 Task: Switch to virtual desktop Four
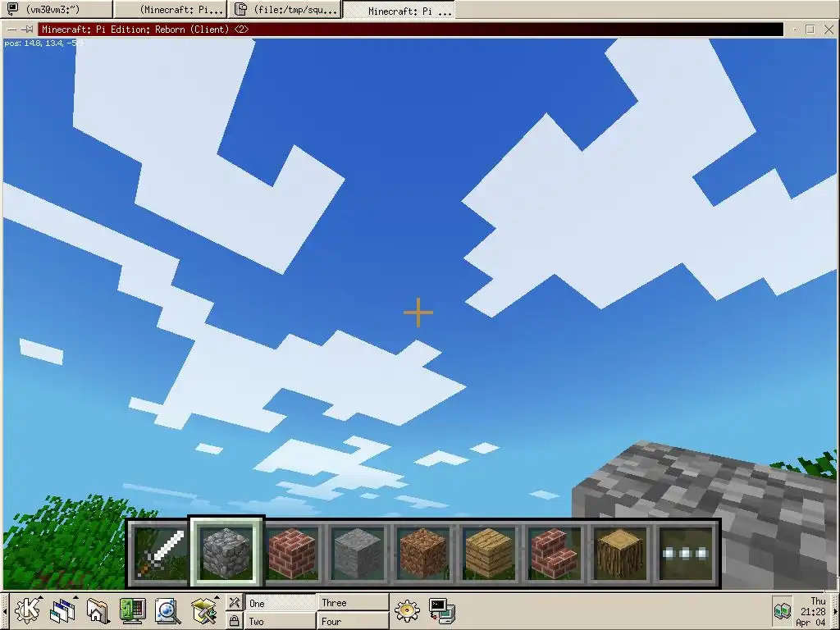(x=353, y=621)
